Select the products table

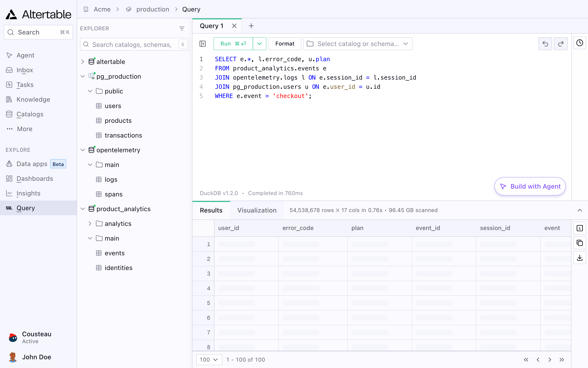(118, 121)
